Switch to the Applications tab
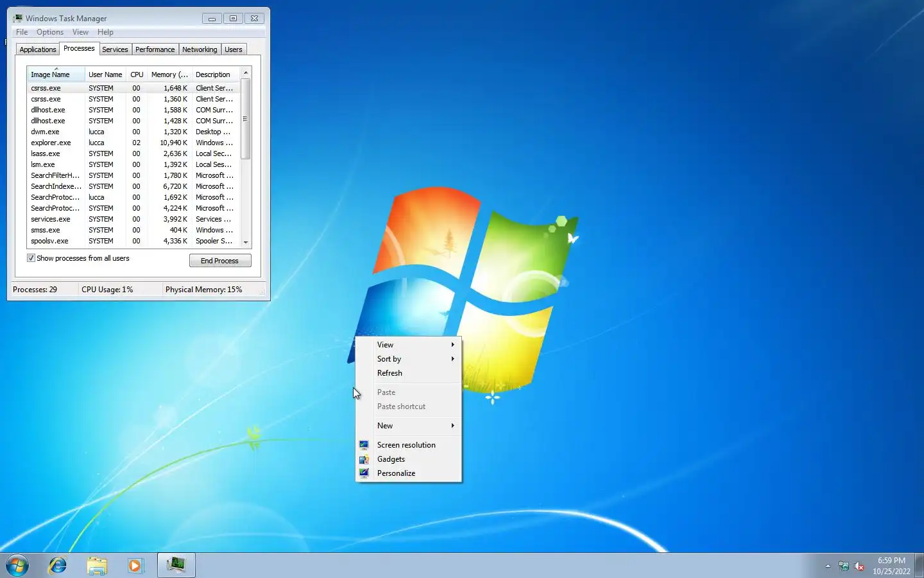 (x=38, y=49)
